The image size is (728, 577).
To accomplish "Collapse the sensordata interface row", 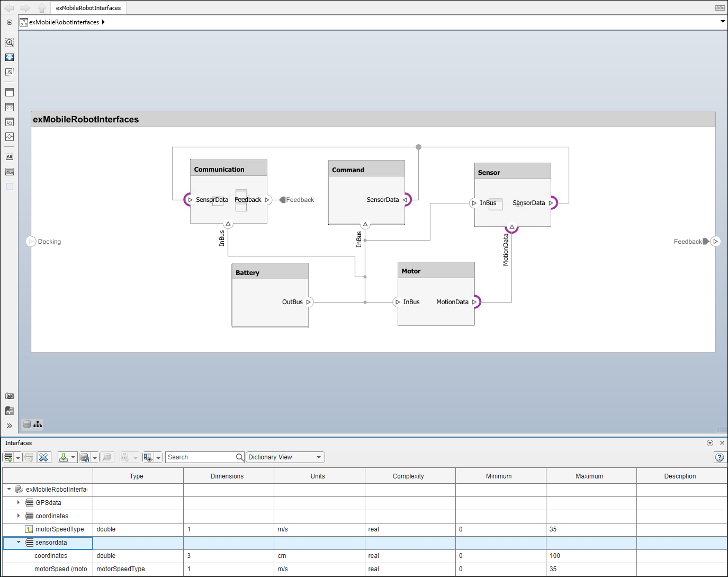I will (x=19, y=543).
